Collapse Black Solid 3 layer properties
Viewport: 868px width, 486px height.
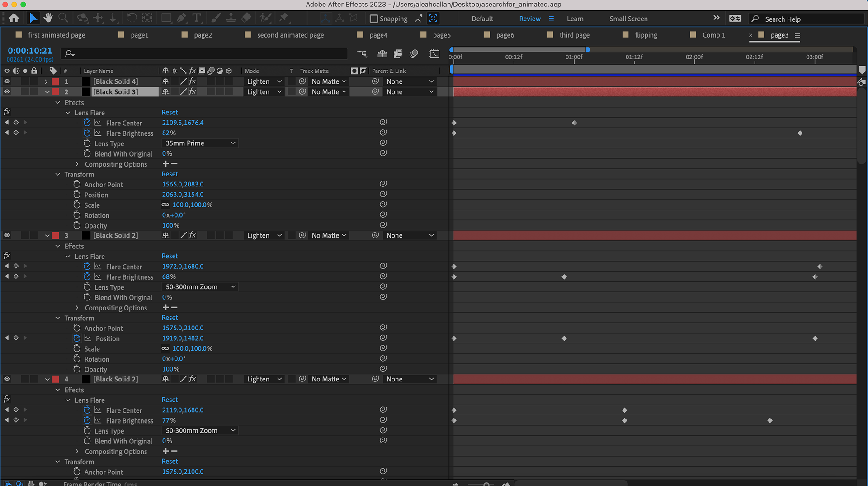click(x=47, y=91)
